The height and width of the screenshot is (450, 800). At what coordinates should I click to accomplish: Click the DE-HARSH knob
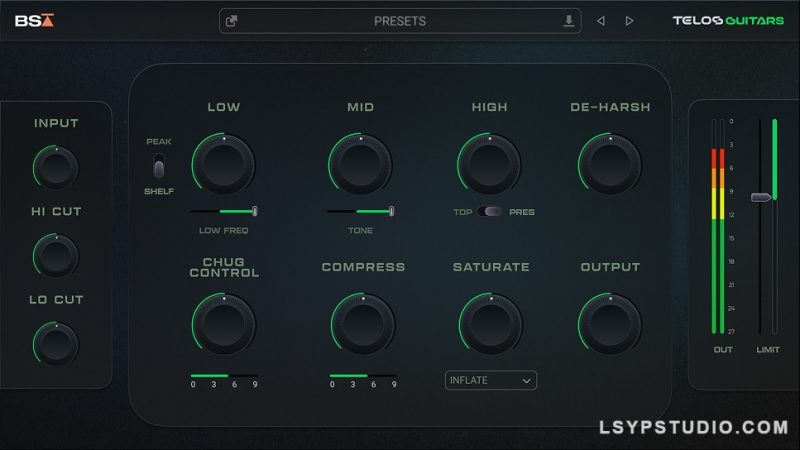tap(610, 164)
